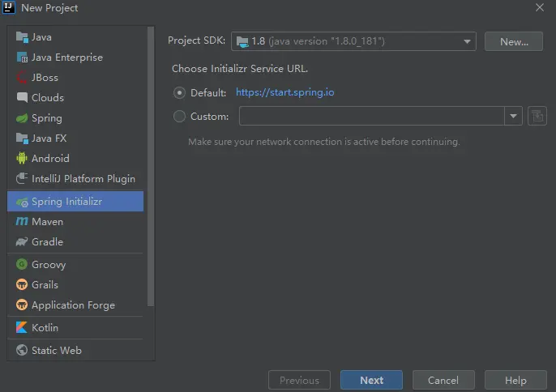The height and width of the screenshot is (392, 556).
Task: Expand the Custom URL dropdown arrow
Action: pyautogui.click(x=513, y=117)
